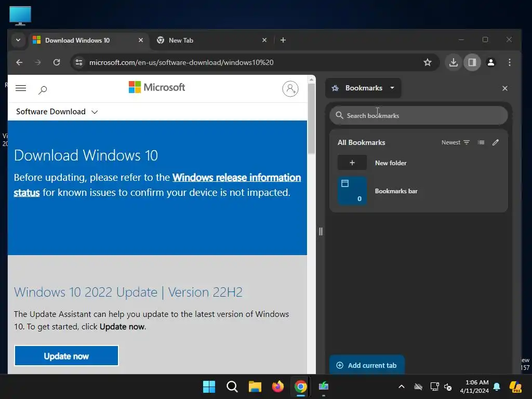Image resolution: width=532 pixels, height=399 pixels.
Task: Close the Download Windows 10 tab
Action: (x=141, y=40)
